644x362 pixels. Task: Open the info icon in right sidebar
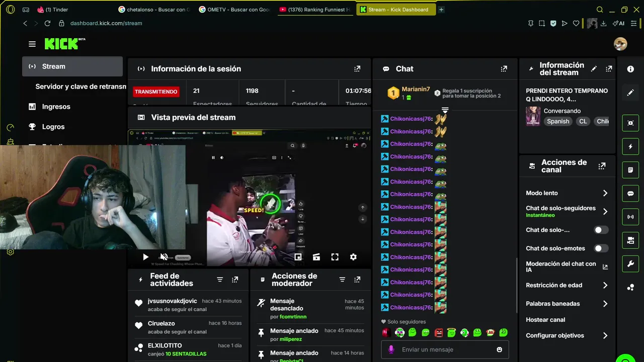click(x=630, y=69)
